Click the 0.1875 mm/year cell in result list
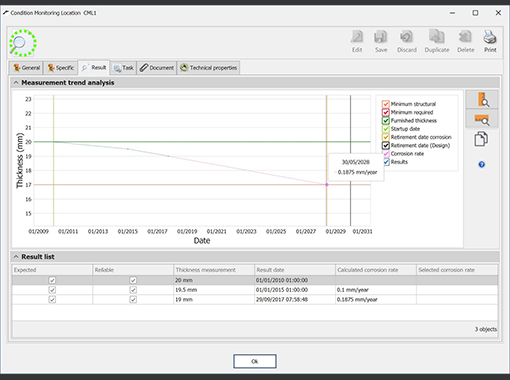 [376, 299]
